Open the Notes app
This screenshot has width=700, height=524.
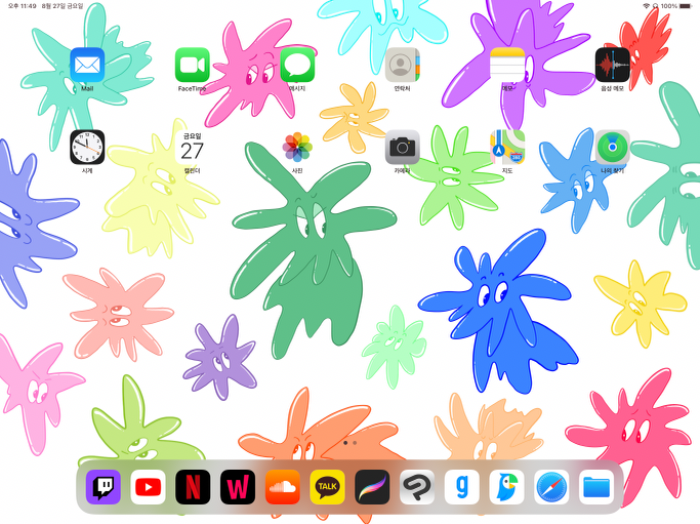pyautogui.click(x=507, y=65)
